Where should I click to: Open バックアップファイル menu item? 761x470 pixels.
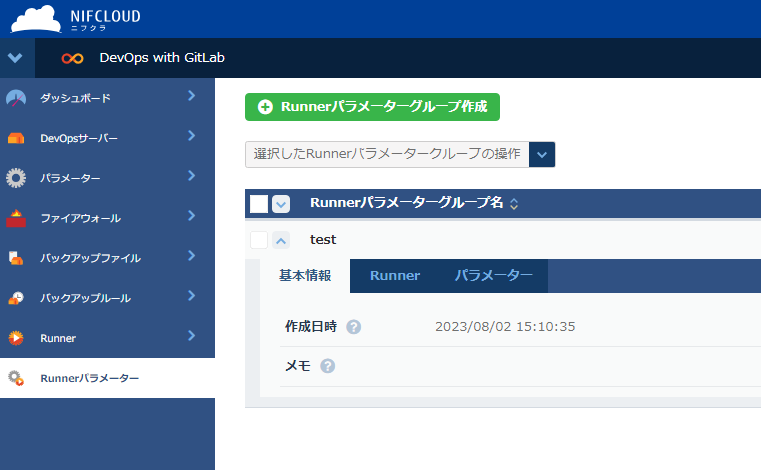click(107, 258)
